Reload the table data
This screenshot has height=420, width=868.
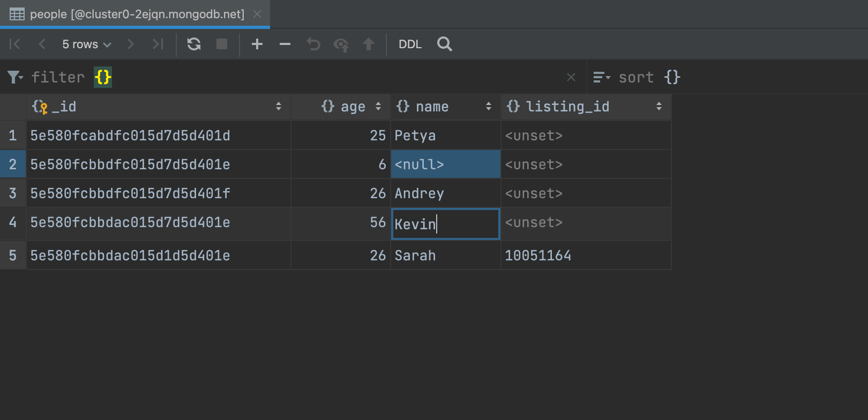click(194, 44)
